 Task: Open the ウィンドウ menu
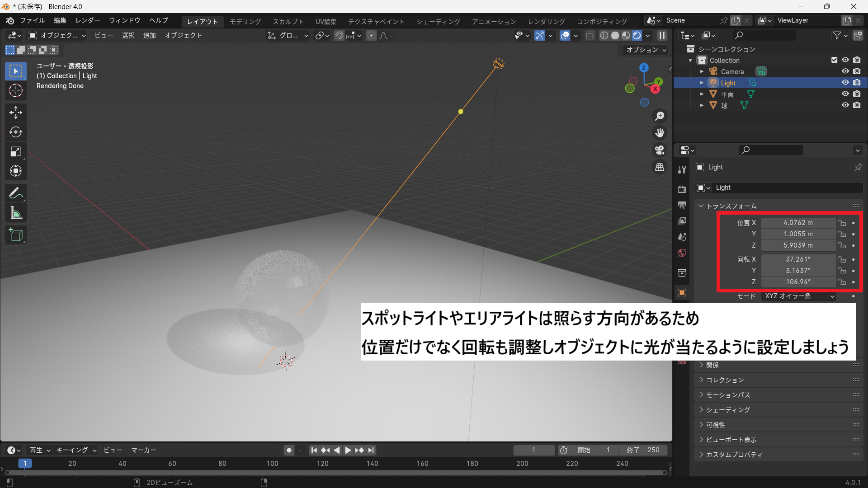(125, 20)
